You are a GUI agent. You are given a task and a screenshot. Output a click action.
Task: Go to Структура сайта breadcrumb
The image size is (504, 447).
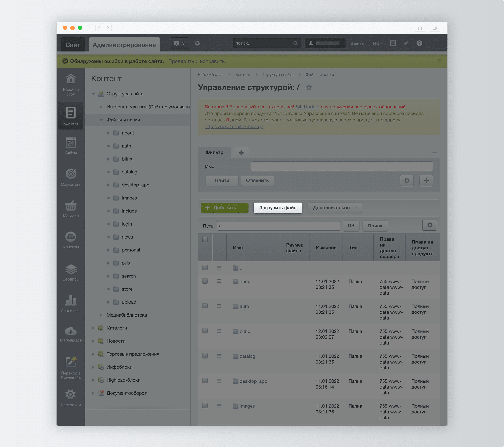[278, 75]
